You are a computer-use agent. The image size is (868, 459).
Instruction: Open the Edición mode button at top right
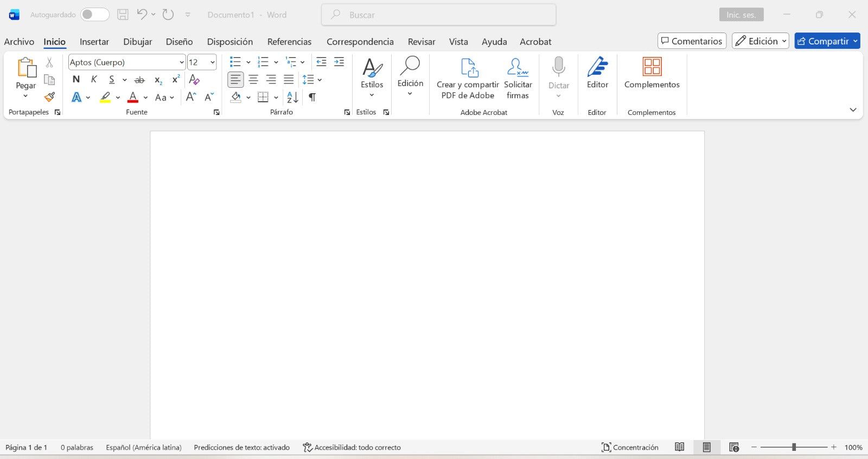(x=760, y=41)
